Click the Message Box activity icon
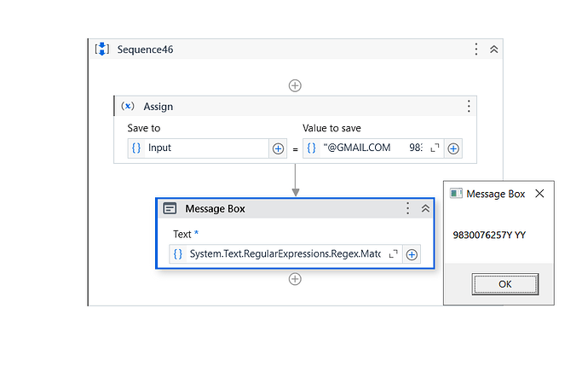Image resolution: width=588 pixels, height=378 pixels. pyautogui.click(x=170, y=209)
